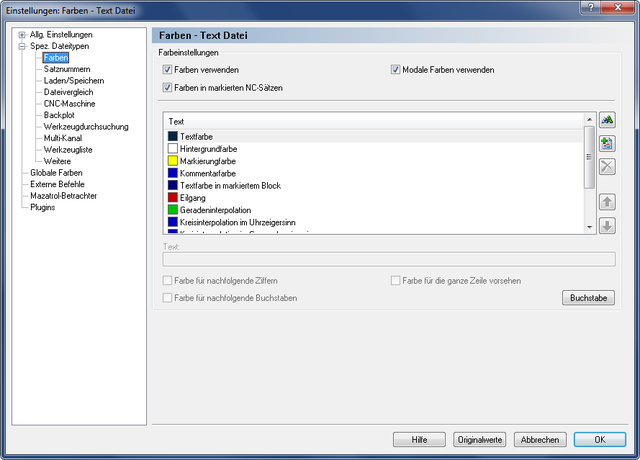
Task: Open Laden/Speichern settings
Action: pos(74,80)
